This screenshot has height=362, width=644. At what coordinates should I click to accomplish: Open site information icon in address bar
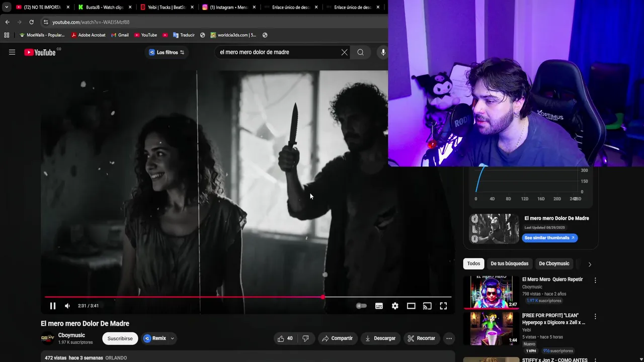point(46,22)
